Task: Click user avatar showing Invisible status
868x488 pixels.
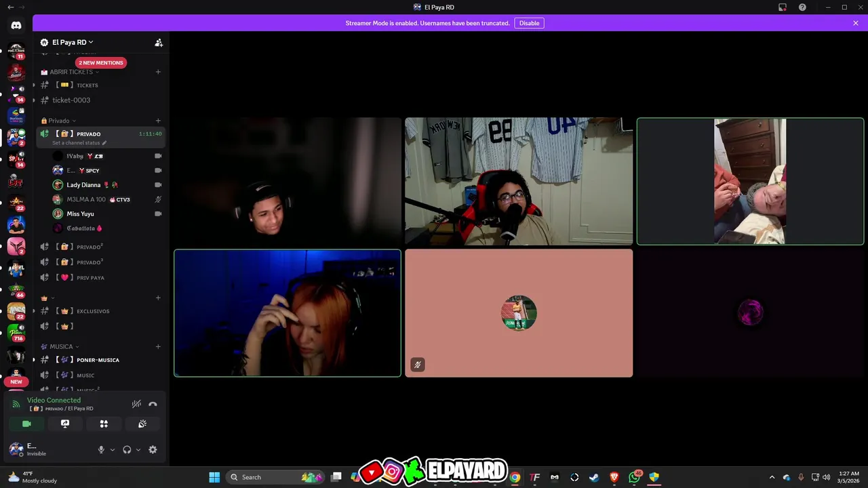Action: [16, 449]
